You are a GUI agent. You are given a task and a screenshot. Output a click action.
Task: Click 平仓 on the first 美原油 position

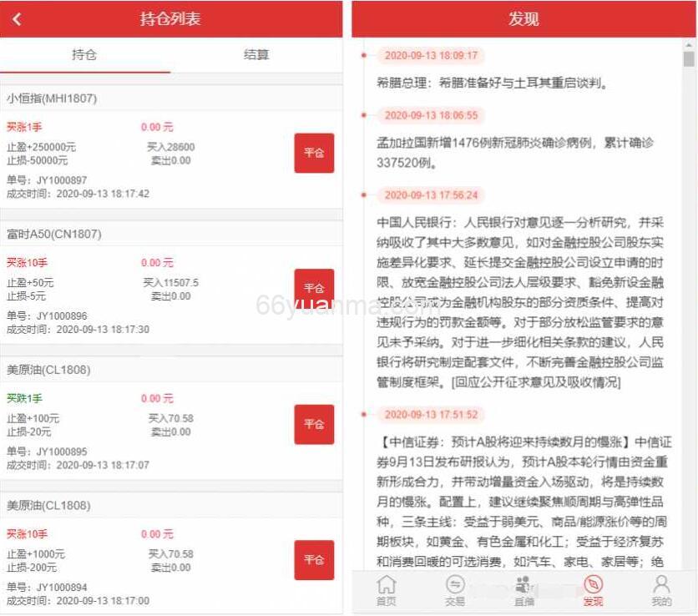coord(314,424)
